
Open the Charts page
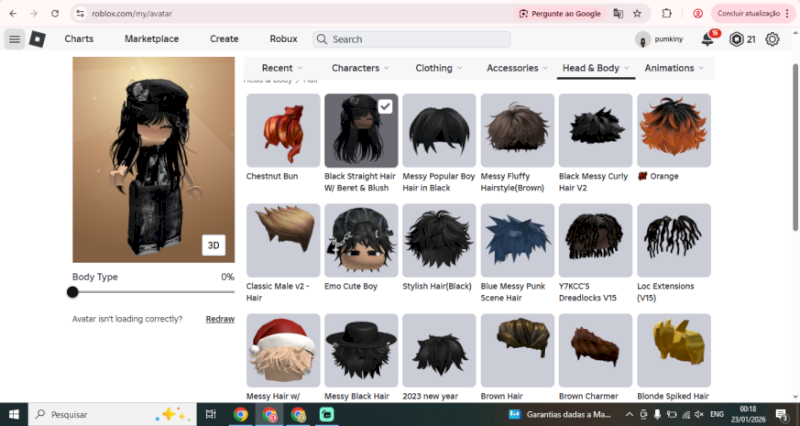pos(79,39)
